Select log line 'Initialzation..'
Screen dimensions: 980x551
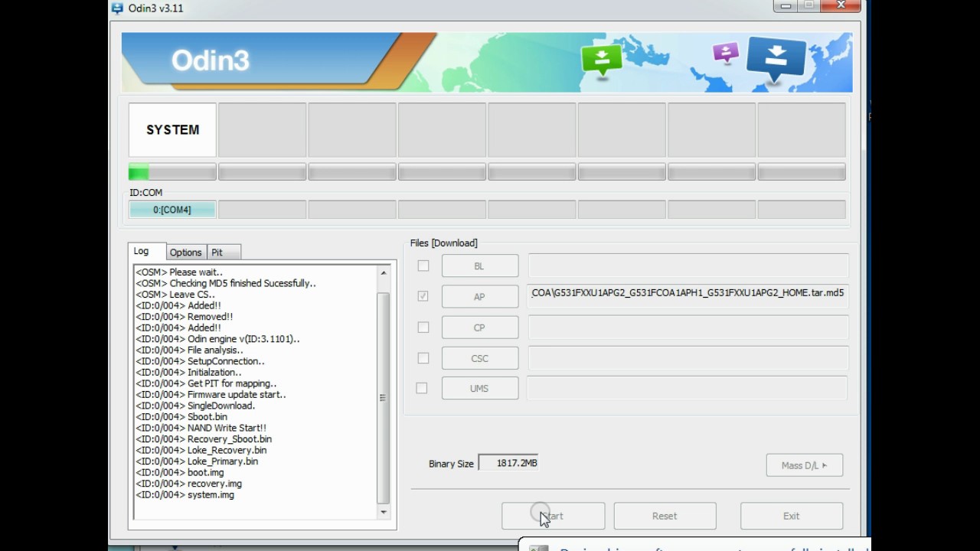pyautogui.click(x=188, y=373)
